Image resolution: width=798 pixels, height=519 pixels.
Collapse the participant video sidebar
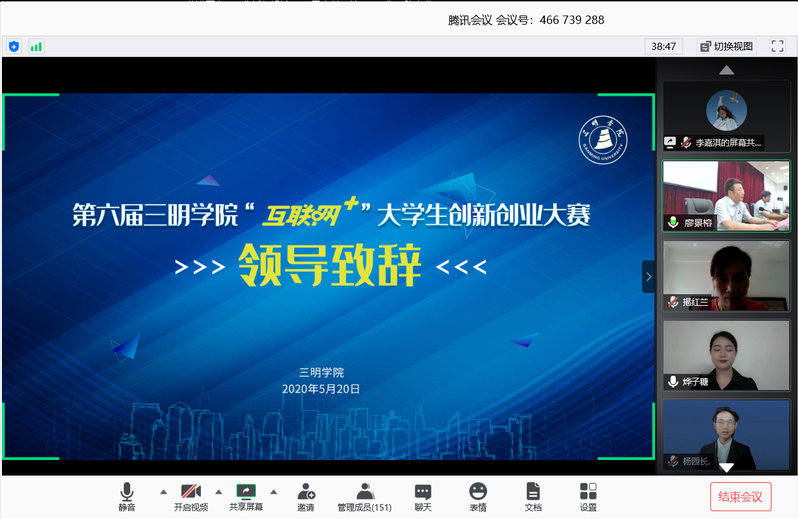click(648, 276)
